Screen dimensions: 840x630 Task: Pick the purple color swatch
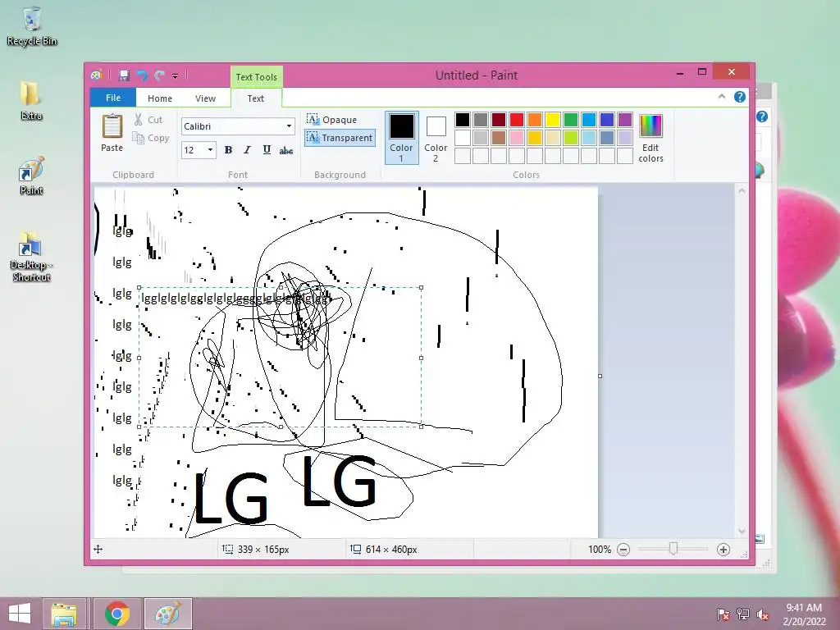click(624, 120)
